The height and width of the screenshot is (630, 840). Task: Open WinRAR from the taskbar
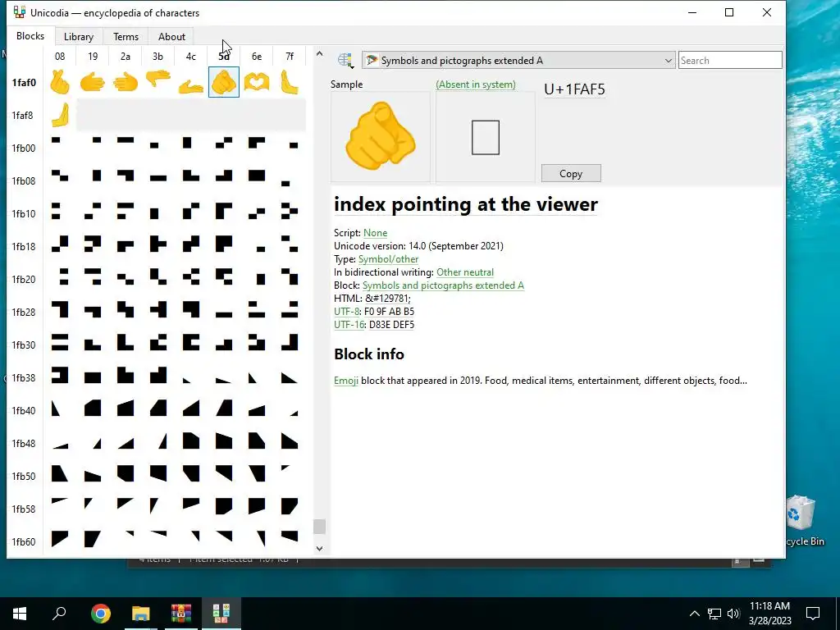[181, 614]
